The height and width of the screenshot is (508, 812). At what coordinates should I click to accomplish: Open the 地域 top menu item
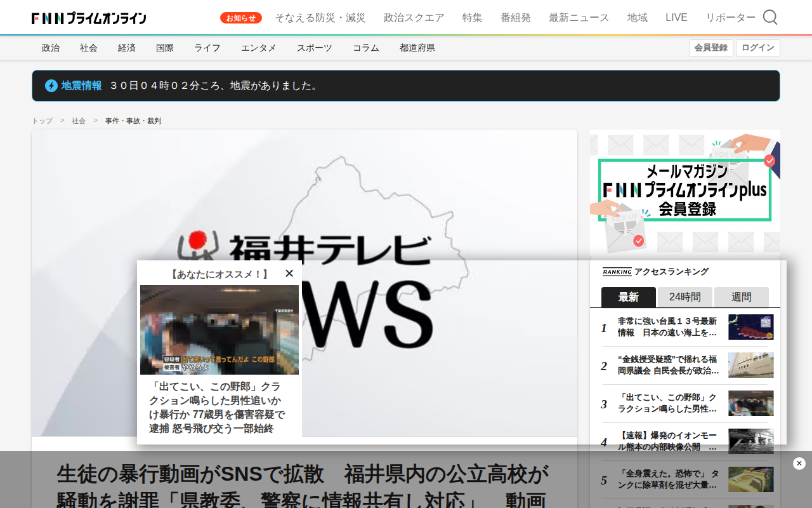tap(638, 18)
